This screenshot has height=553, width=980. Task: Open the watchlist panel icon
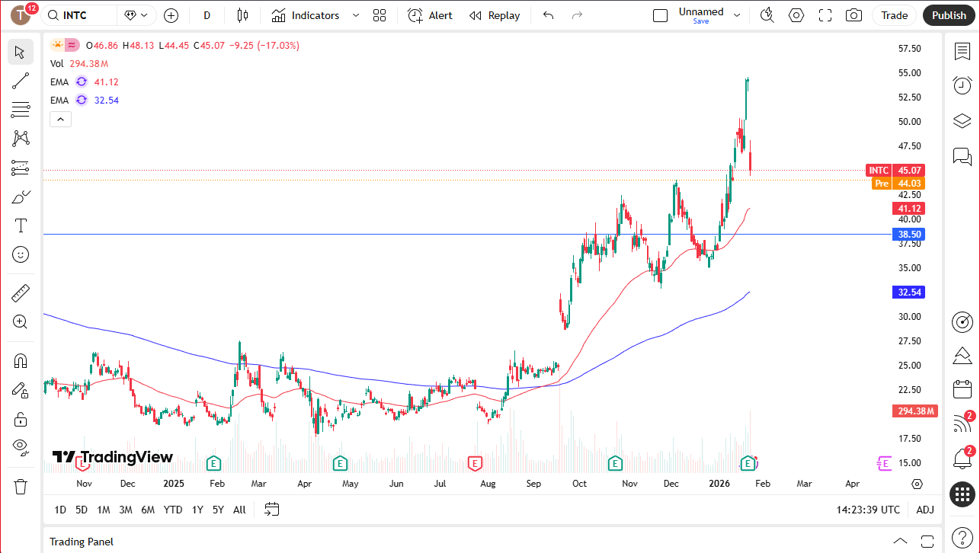click(962, 51)
